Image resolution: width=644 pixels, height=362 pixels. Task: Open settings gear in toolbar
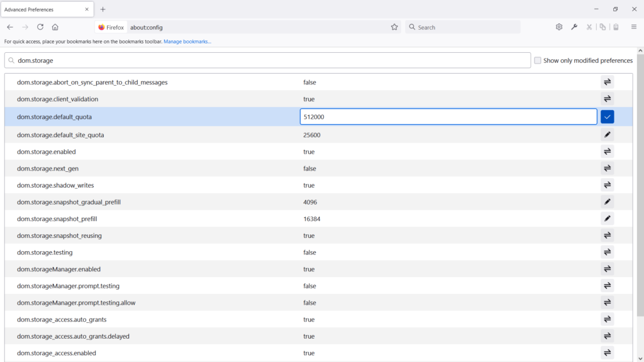coord(559,27)
